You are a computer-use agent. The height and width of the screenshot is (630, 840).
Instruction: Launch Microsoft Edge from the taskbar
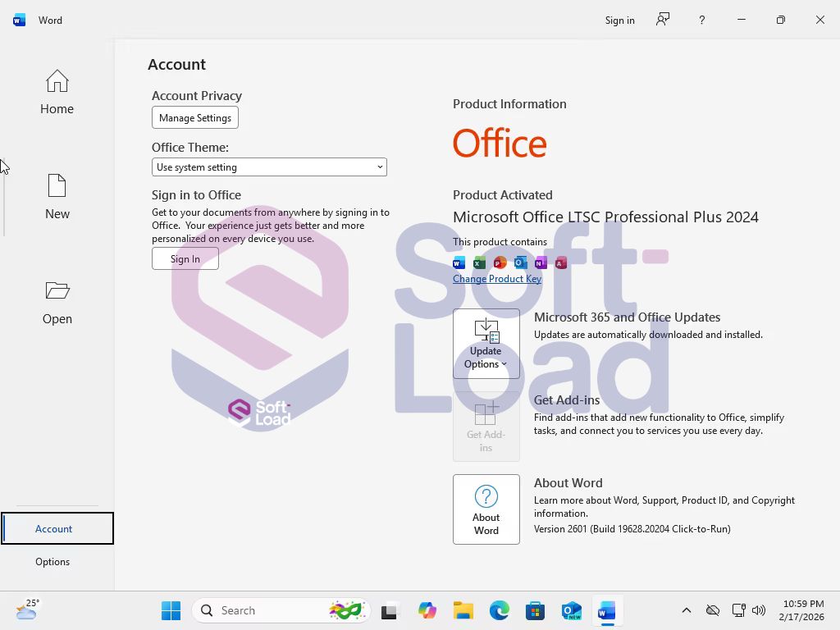(x=500, y=610)
